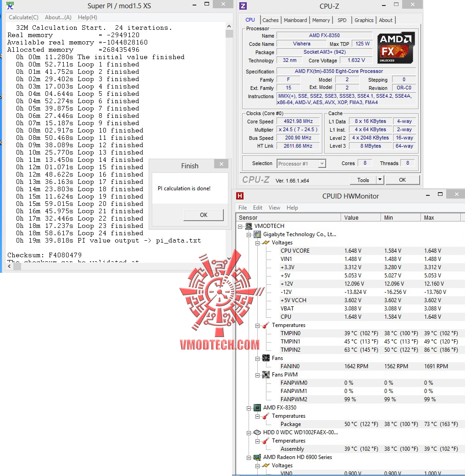The height and width of the screenshot is (476, 465).
Task: Click the fan icon next to Fans
Action: pyautogui.click(x=266, y=358)
